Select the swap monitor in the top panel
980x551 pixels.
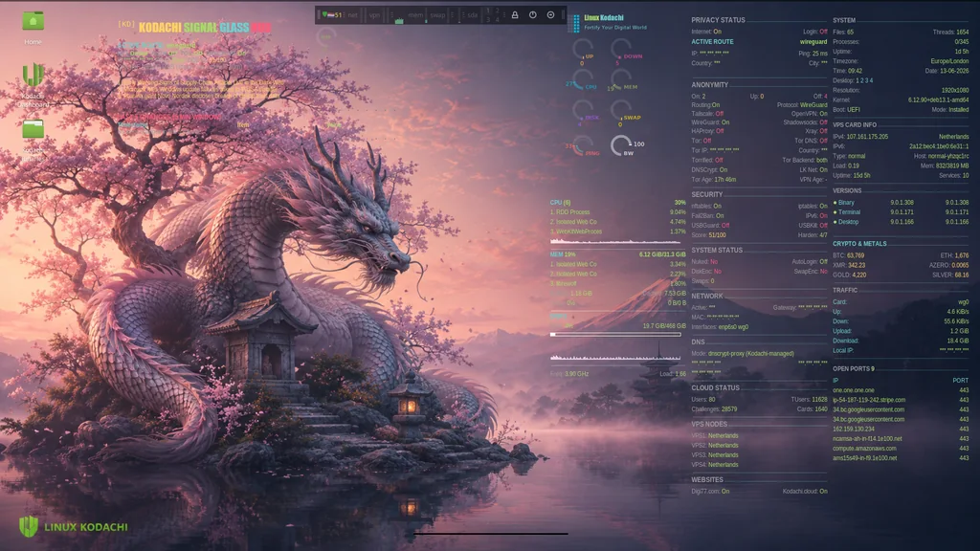point(437,15)
